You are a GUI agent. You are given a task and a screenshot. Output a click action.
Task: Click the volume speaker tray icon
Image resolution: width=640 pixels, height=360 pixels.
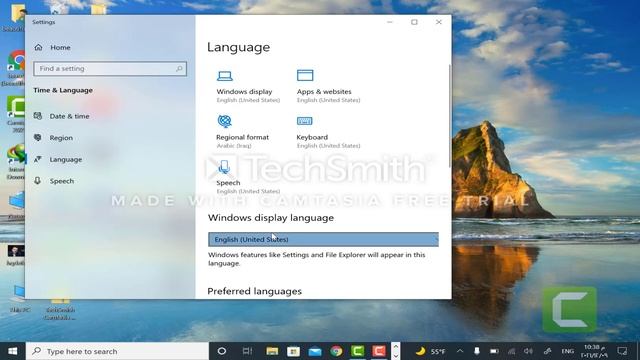click(529, 351)
